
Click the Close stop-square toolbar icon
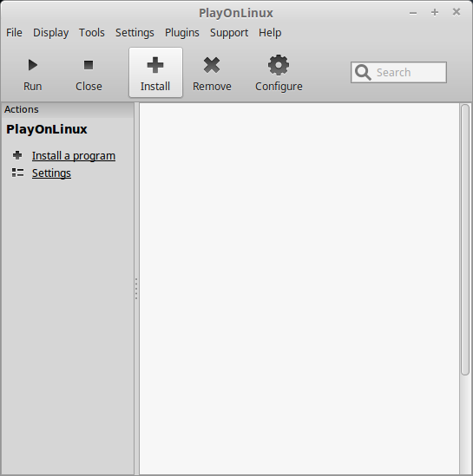89,65
